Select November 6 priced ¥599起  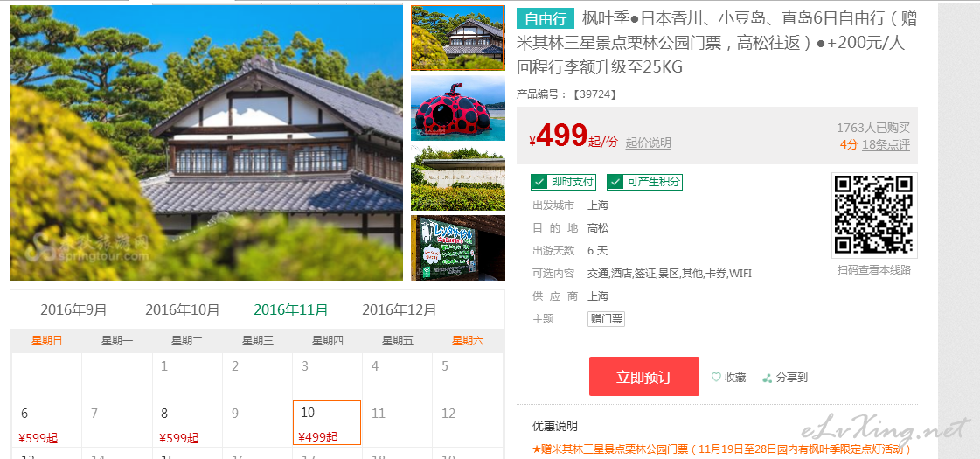(47, 423)
